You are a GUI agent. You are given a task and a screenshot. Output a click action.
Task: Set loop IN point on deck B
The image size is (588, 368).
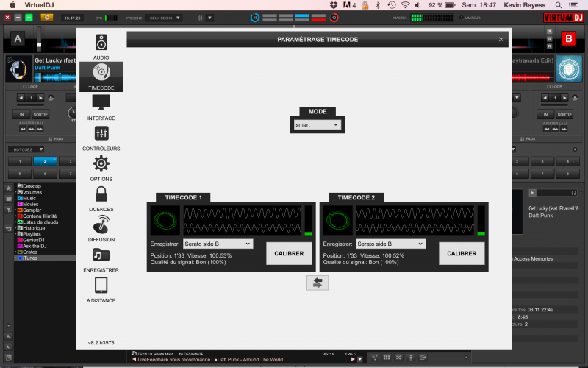click(545, 114)
